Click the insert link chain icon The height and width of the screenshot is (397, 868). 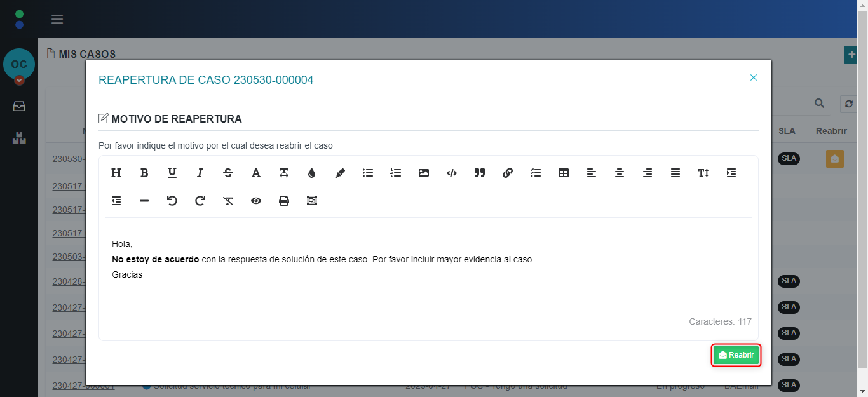(508, 173)
